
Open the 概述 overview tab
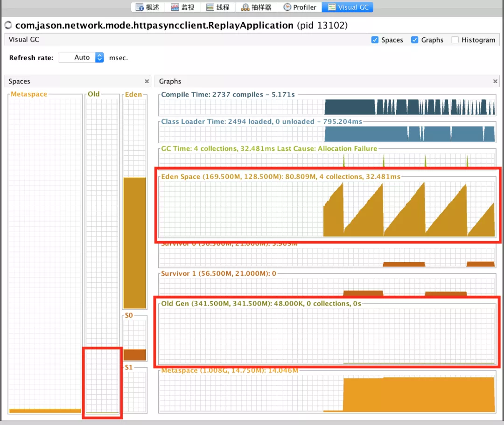[x=148, y=7]
